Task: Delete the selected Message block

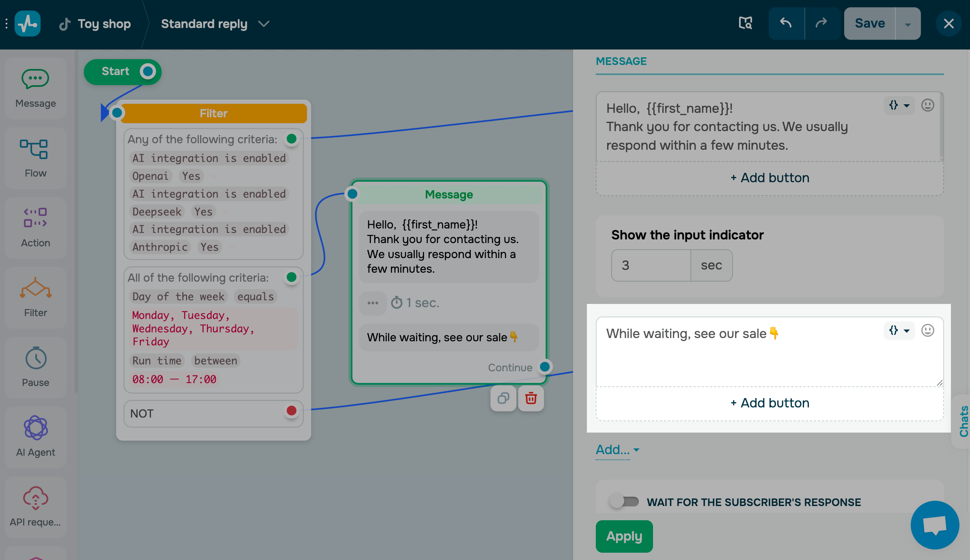Action: (x=531, y=398)
